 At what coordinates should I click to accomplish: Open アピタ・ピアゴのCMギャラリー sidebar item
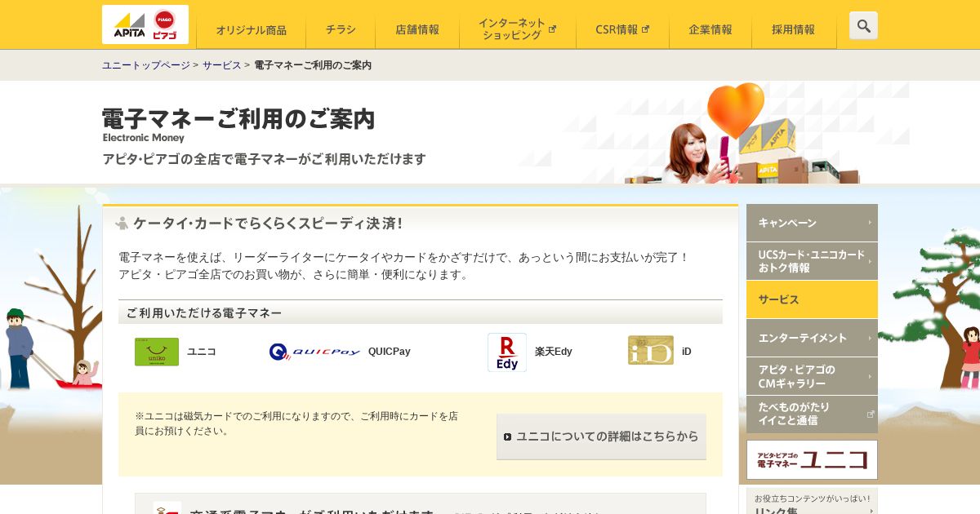coord(812,376)
